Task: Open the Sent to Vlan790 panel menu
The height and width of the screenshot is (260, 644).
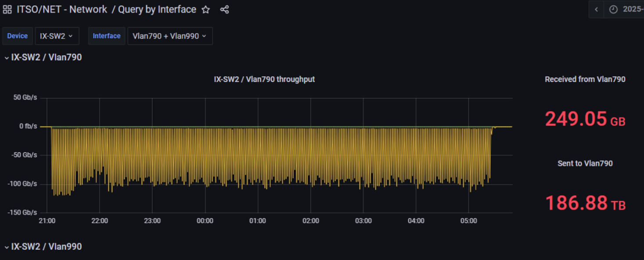Action: (x=585, y=164)
